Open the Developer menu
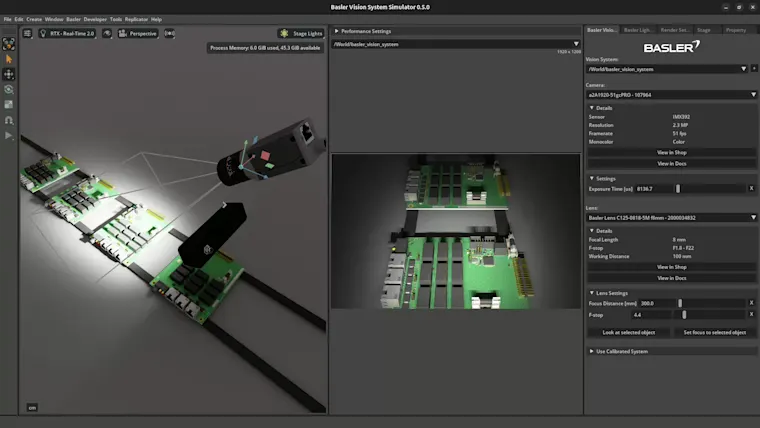This screenshot has height=428, width=760. (x=95, y=19)
